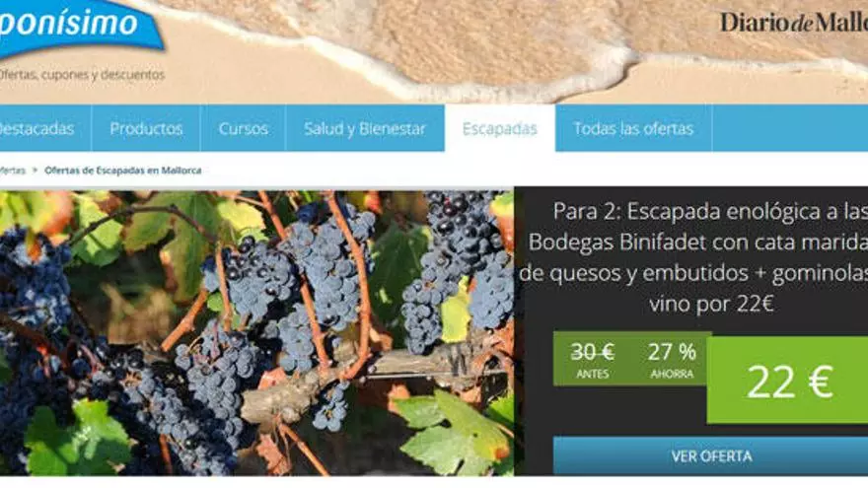Select the Escapadas tab
The height and width of the screenshot is (488, 868).
click(500, 128)
